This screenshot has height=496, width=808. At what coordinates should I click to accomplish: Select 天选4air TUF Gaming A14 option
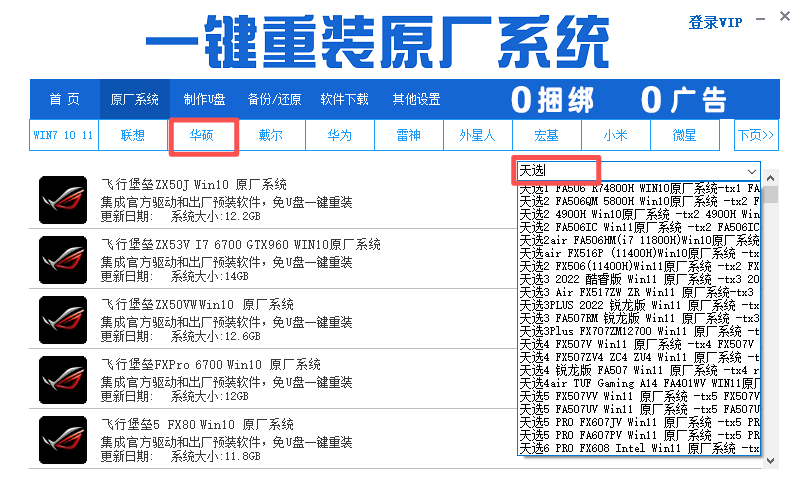(x=639, y=383)
